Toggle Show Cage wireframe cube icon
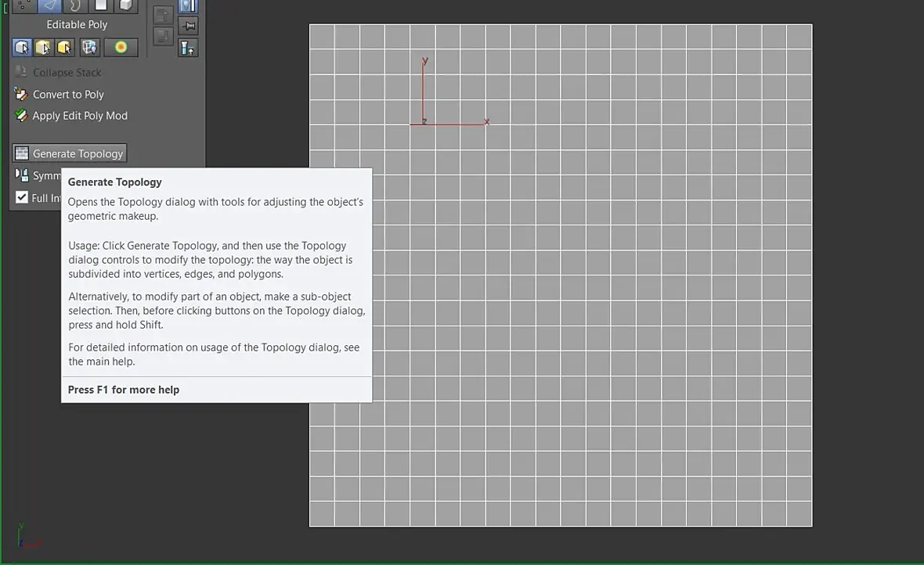 89,47
